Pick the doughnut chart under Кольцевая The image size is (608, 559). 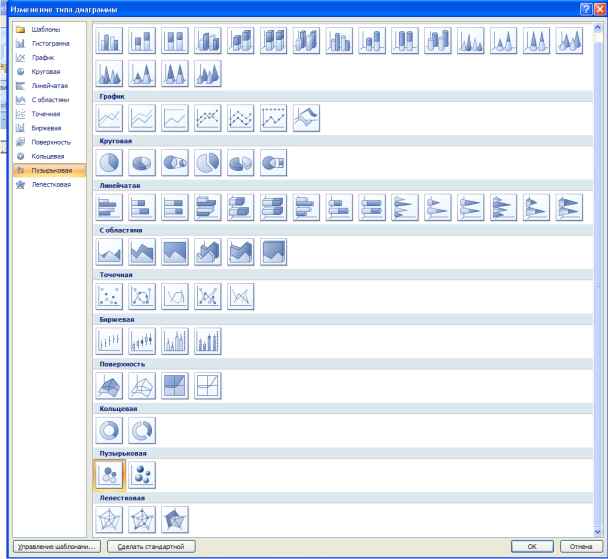[x=109, y=430]
